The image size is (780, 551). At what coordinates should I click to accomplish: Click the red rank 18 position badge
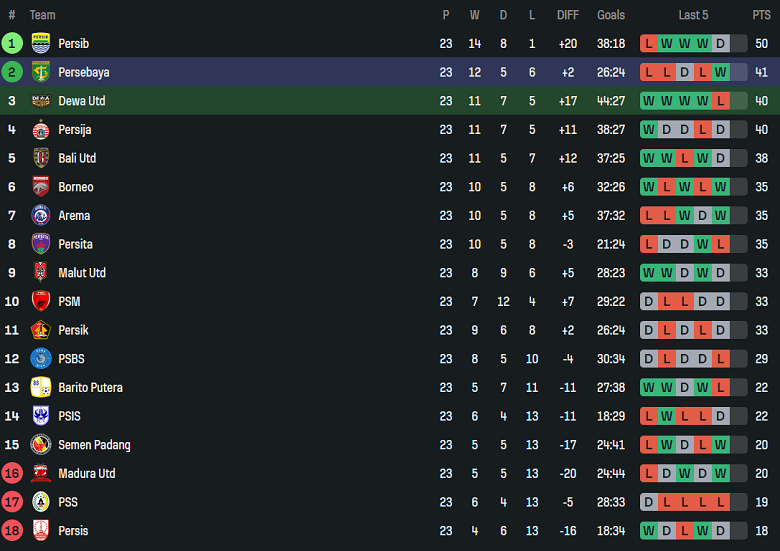12,531
